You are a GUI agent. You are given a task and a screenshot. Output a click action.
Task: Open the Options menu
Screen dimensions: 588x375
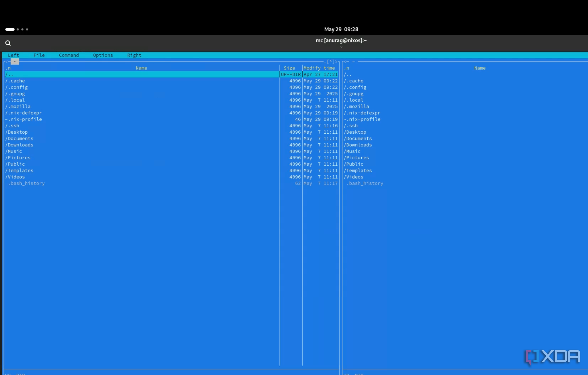tap(103, 55)
